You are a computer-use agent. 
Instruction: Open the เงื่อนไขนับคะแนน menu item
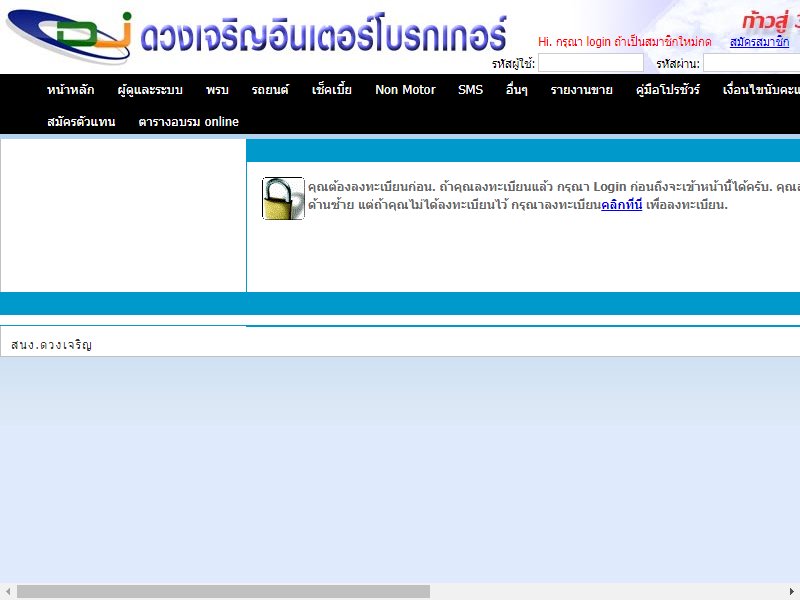(x=761, y=90)
